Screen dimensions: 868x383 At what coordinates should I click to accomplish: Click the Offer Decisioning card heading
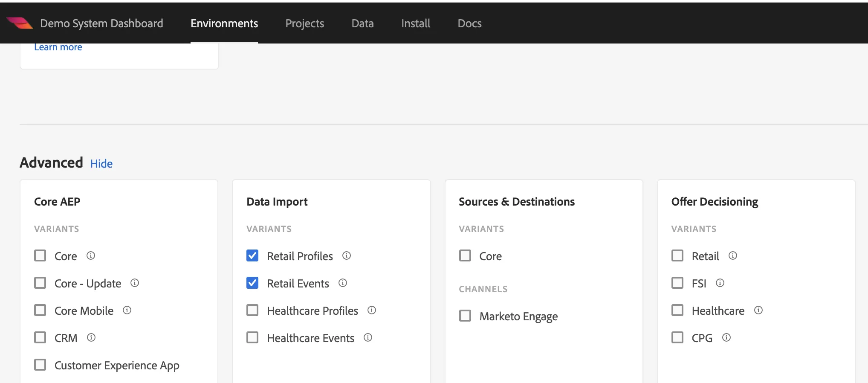[x=715, y=202]
